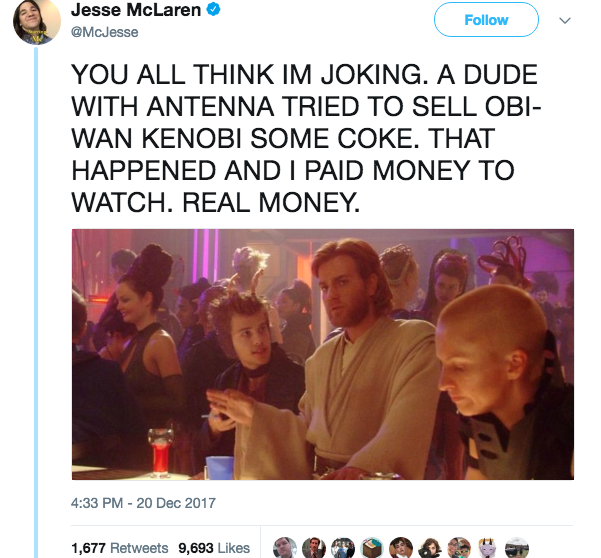Open the brown box liker avatar
The image size is (601, 558).
(x=372, y=548)
